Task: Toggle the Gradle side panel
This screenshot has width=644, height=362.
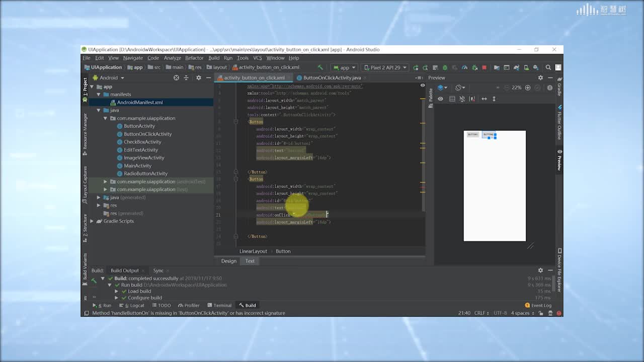Action: click(x=559, y=87)
